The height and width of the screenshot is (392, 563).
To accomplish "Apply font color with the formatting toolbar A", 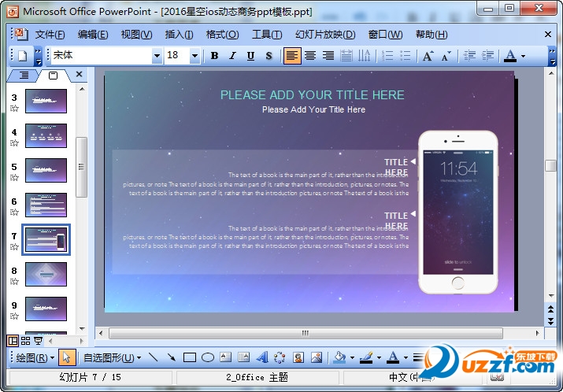I will 510,56.
